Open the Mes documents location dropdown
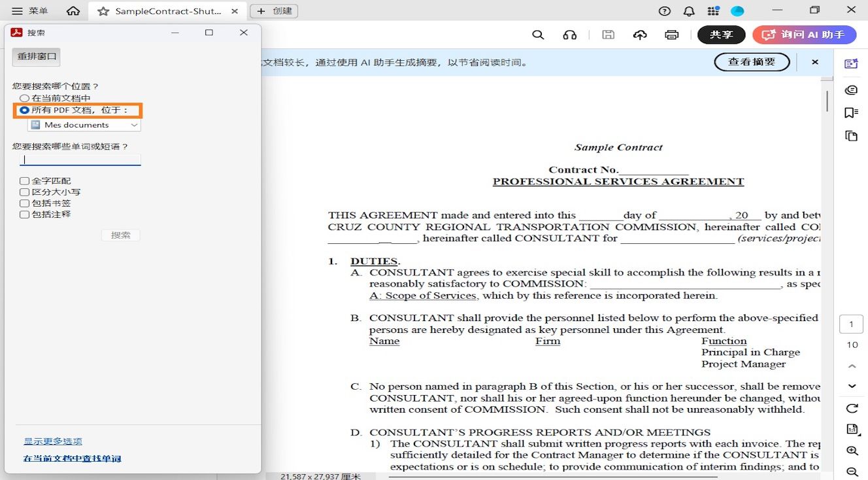 [x=84, y=125]
